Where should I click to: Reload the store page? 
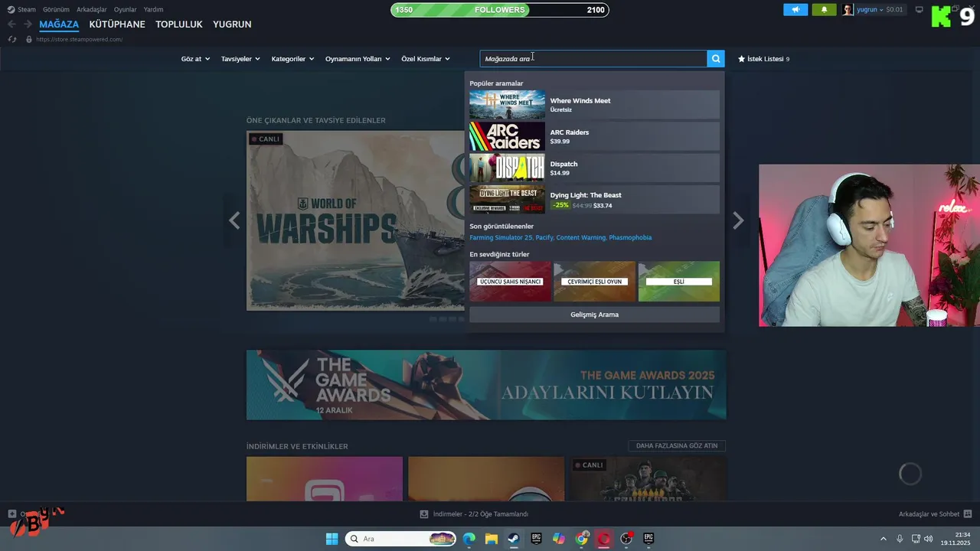pos(12,39)
